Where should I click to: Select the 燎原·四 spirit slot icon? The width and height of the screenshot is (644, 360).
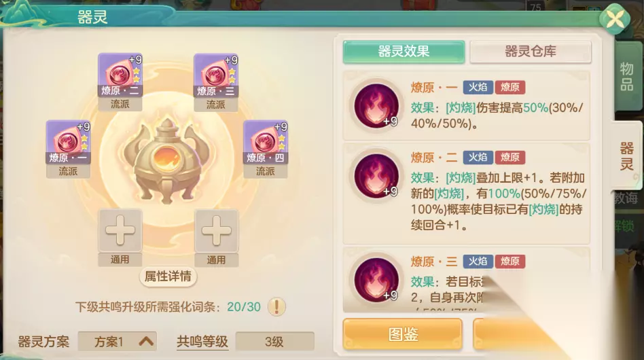(x=266, y=142)
